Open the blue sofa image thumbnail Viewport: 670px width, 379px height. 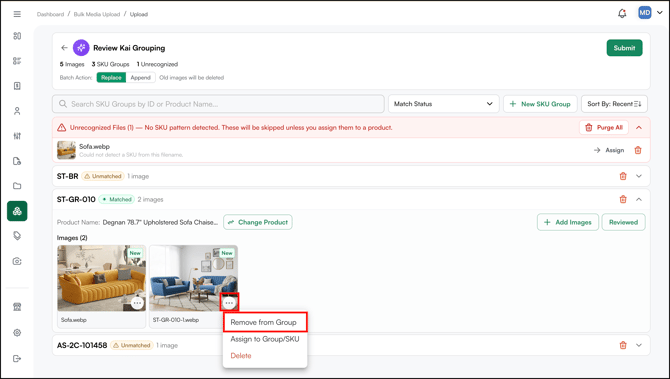(194, 278)
